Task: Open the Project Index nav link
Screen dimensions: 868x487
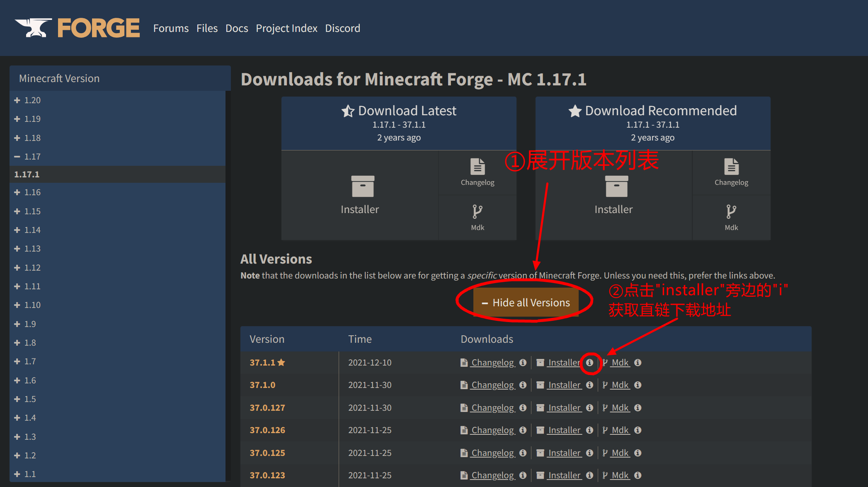Action: tap(286, 28)
